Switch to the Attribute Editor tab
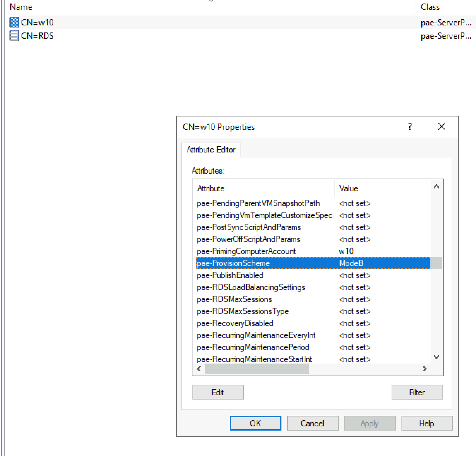This screenshot has height=456, width=476. (x=211, y=150)
